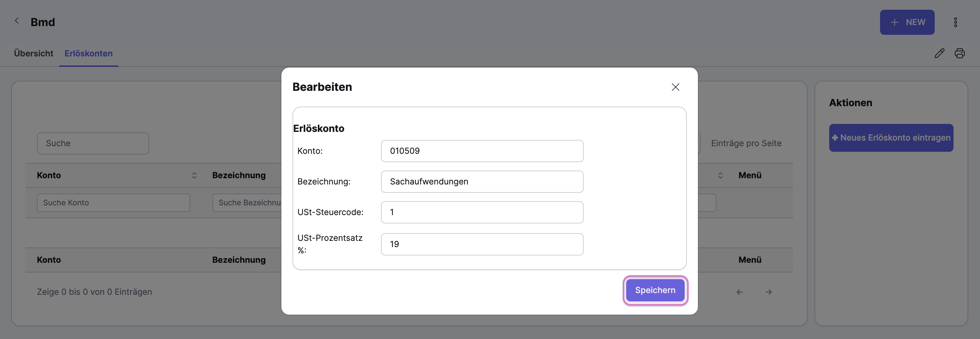This screenshot has width=980, height=339.
Task: Close the Bearbeiten dialog
Action: point(675,87)
